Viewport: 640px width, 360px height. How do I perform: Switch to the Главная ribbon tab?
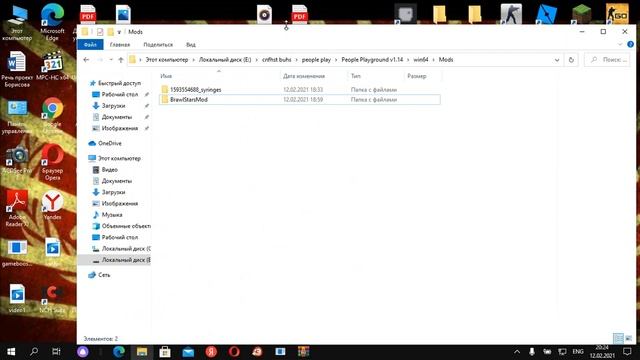click(x=120, y=44)
